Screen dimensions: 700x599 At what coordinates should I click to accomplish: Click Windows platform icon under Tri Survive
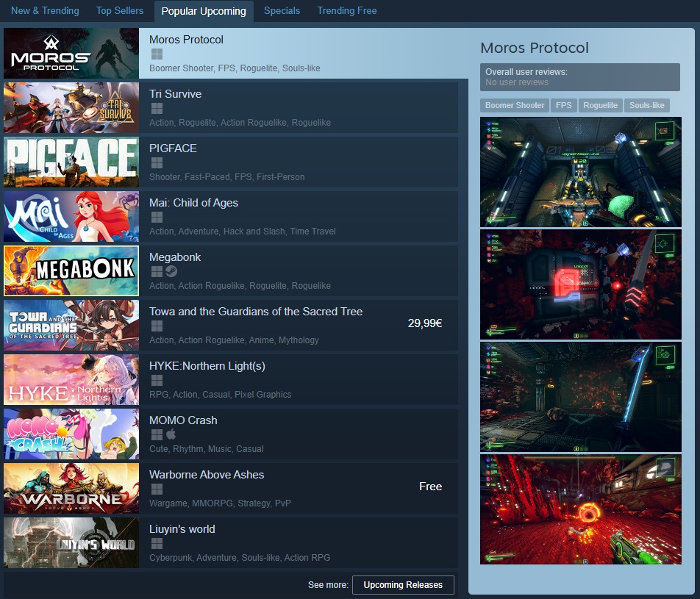[157, 109]
